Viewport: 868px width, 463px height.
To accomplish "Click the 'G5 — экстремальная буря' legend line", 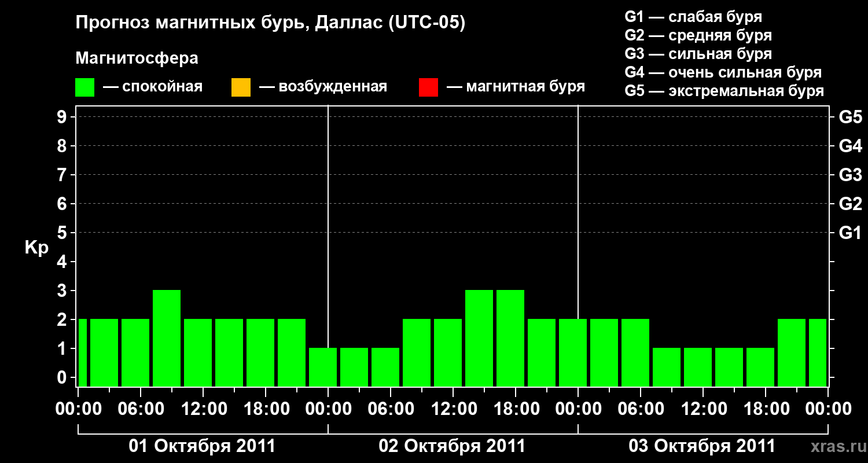I will point(724,91).
